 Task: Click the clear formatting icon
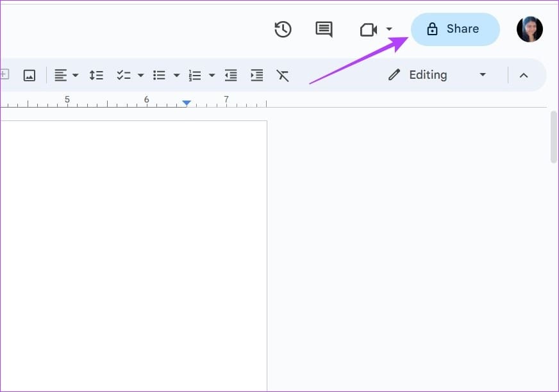[282, 75]
